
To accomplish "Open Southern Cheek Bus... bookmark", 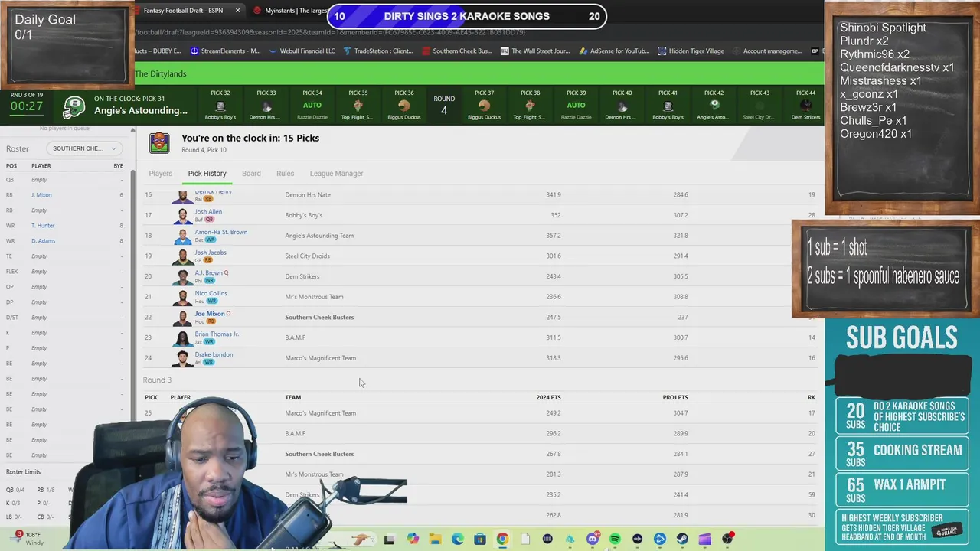I will pos(457,51).
